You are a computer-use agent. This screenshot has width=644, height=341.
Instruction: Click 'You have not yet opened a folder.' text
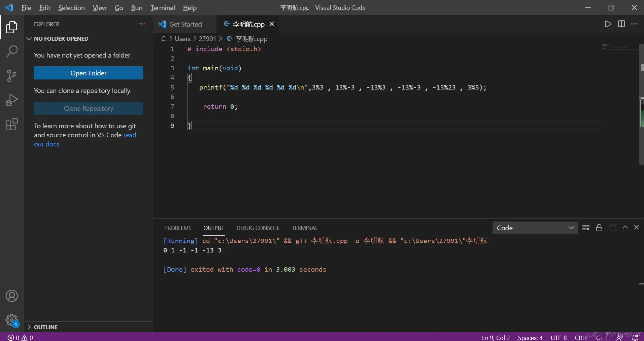coord(83,55)
